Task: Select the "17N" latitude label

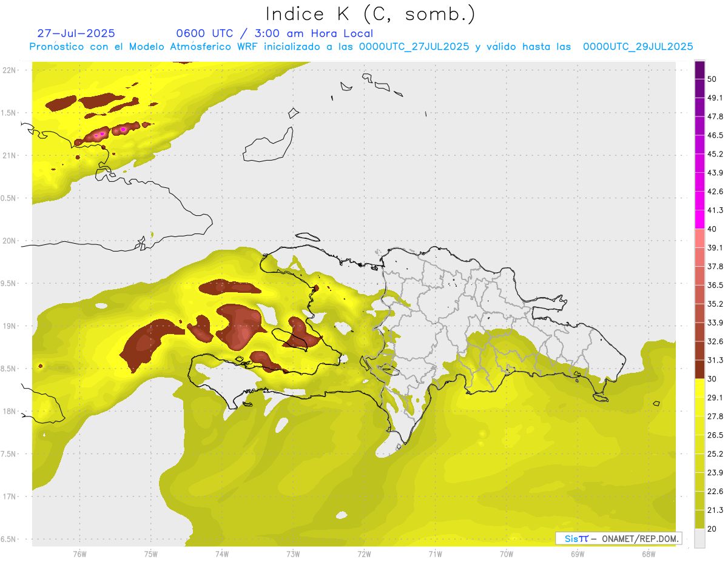Action: click(10, 497)
